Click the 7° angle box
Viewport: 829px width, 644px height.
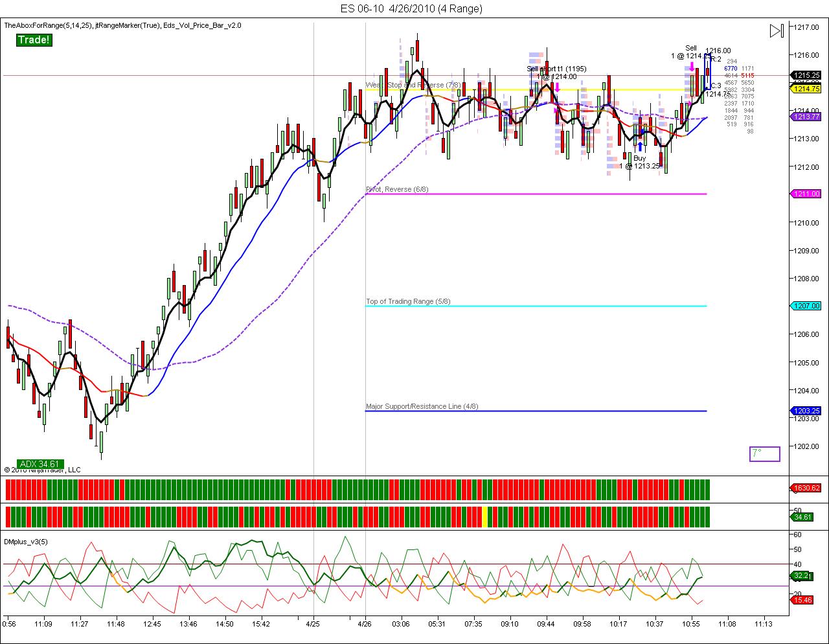coord(765,454)
